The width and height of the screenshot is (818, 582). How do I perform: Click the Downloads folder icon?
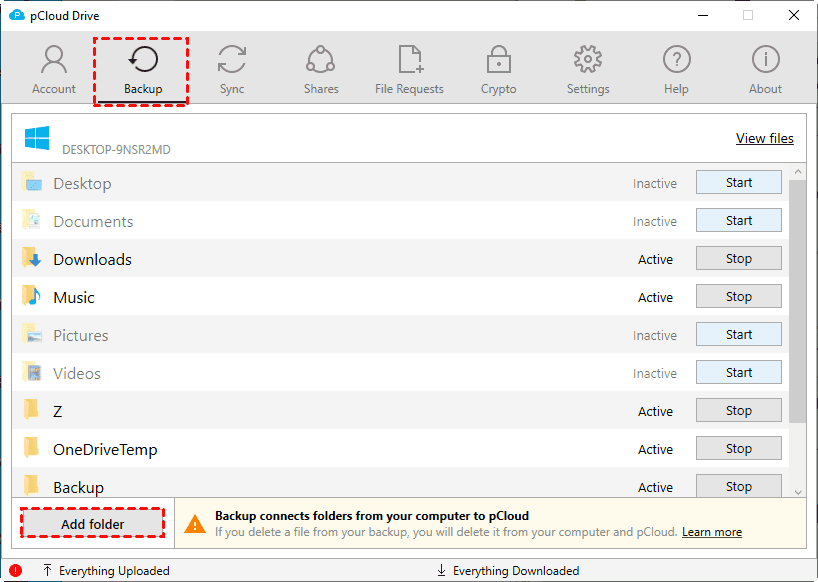click(x=31, y=258)
